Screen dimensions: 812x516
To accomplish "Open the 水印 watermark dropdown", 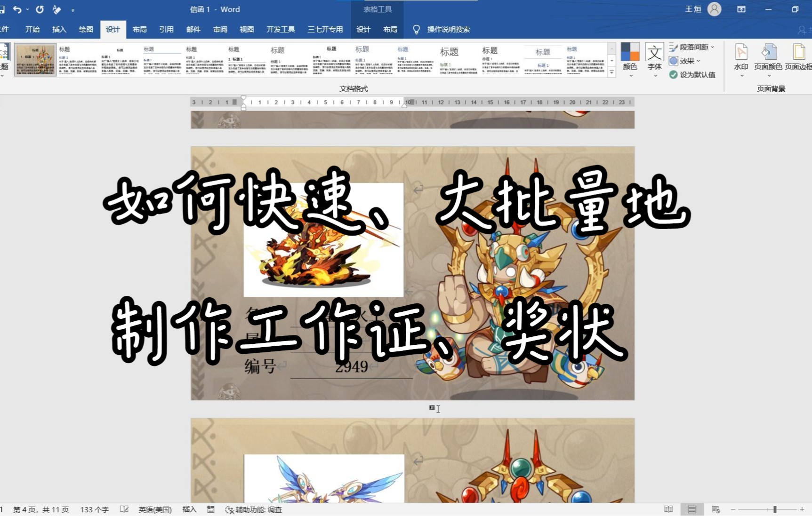I will (x=741, y=60).
